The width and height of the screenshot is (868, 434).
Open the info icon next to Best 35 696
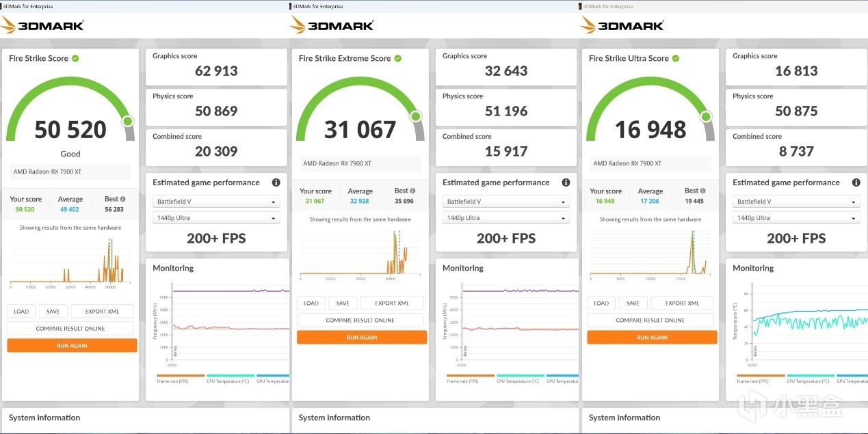tap(412, 191)
